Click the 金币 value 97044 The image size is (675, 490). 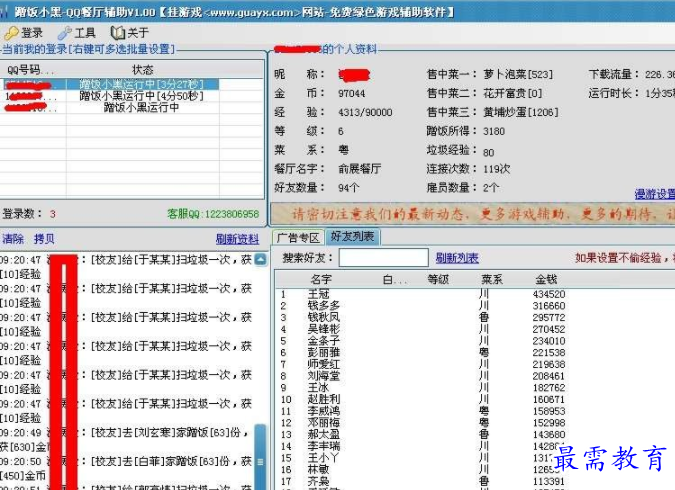[352, 93]
